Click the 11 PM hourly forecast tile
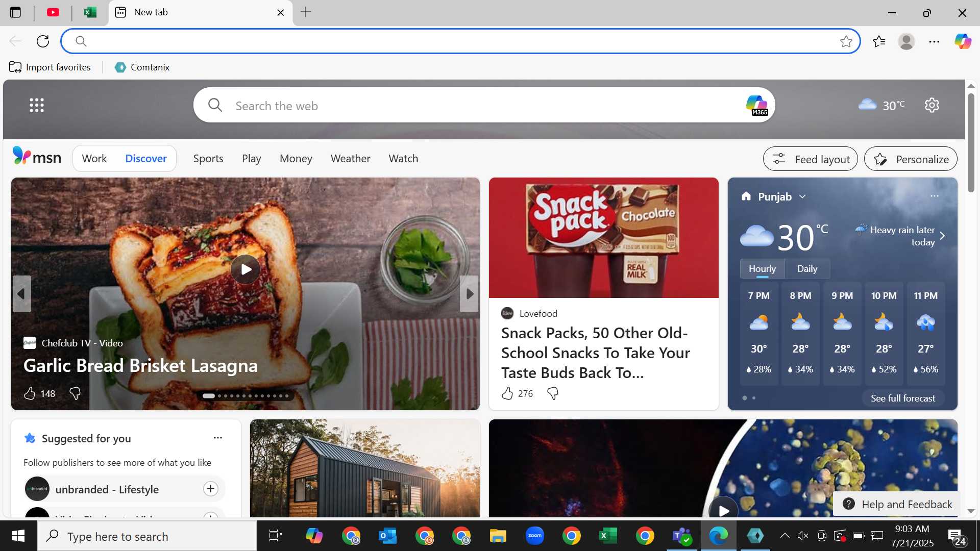The height and width of the screenshot is (551, 980). 925,333
